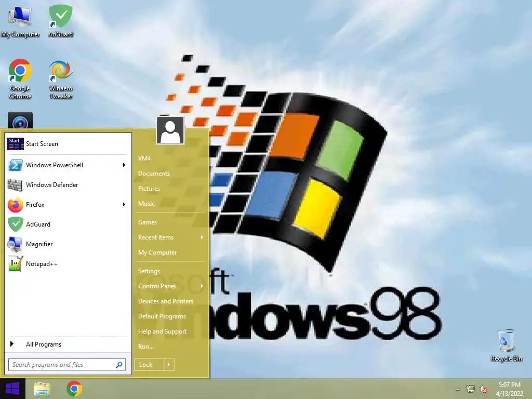Open Games from the Start menu

click(147, 222)
